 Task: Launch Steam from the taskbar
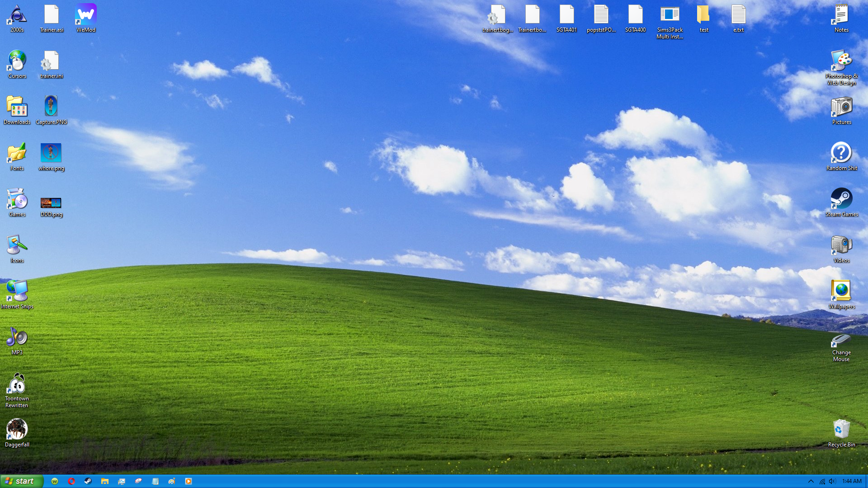[x=88, y=481]
